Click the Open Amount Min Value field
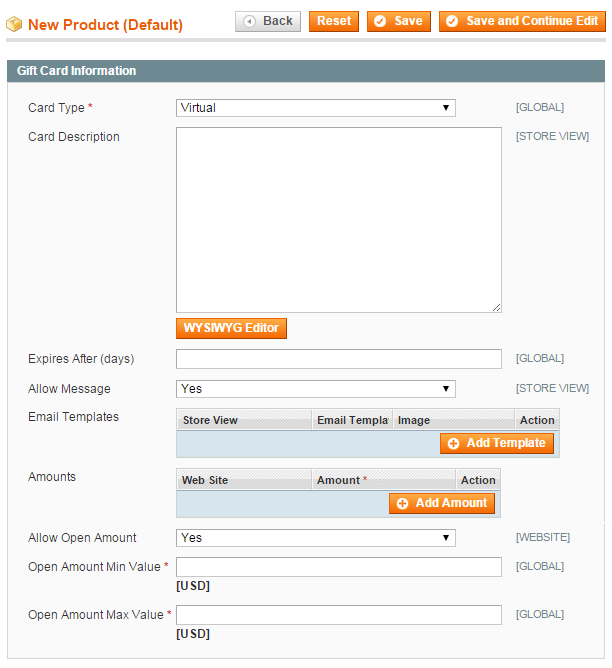612x668 pixels. 339,567
